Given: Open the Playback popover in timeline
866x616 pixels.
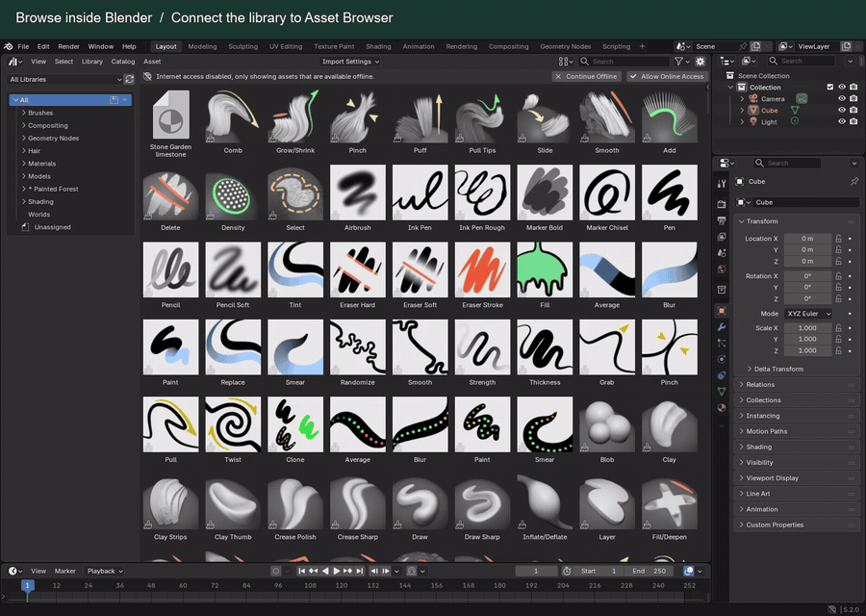Looking at the screenshot, I should tap(104, 572).
